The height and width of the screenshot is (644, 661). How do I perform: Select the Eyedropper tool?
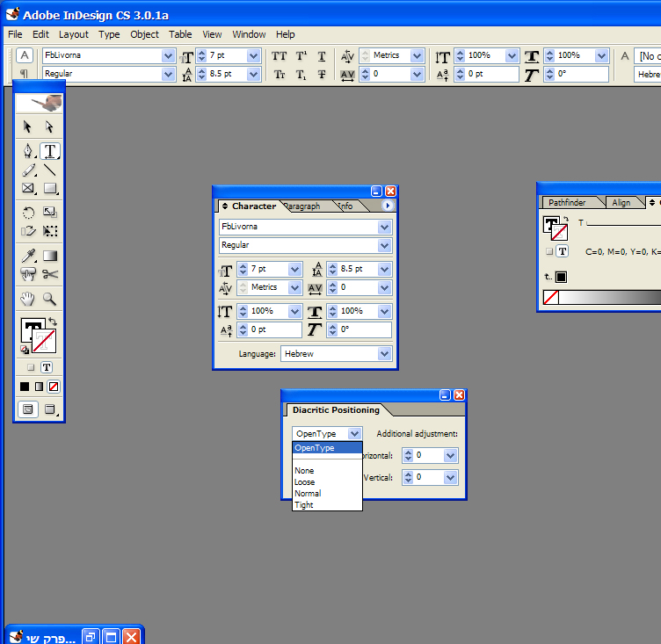coord(28,256)
